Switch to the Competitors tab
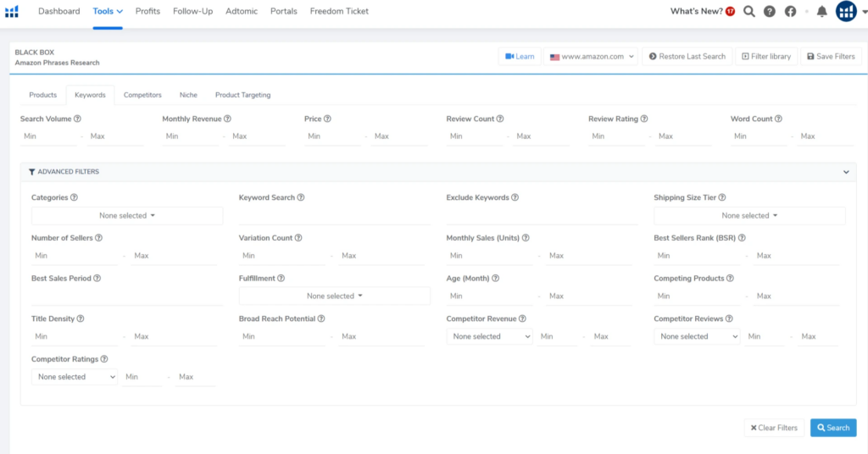Viewport: 868px width, 454px height. click(142, 95)
